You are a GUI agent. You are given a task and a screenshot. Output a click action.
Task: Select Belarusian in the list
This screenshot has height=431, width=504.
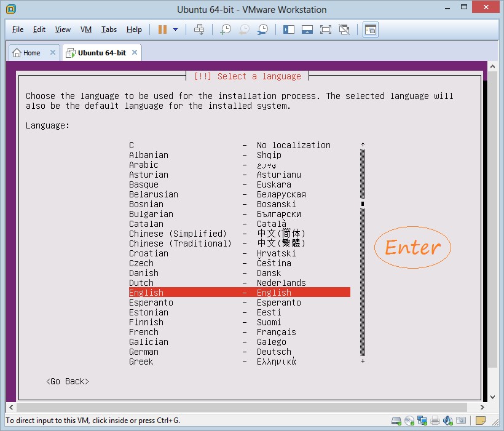coord(240,194)
